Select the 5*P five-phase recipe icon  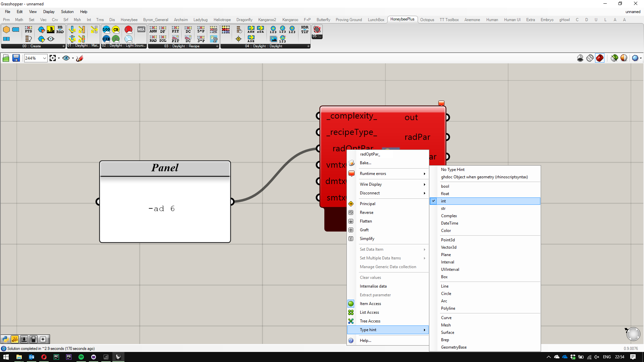(201, 30)
